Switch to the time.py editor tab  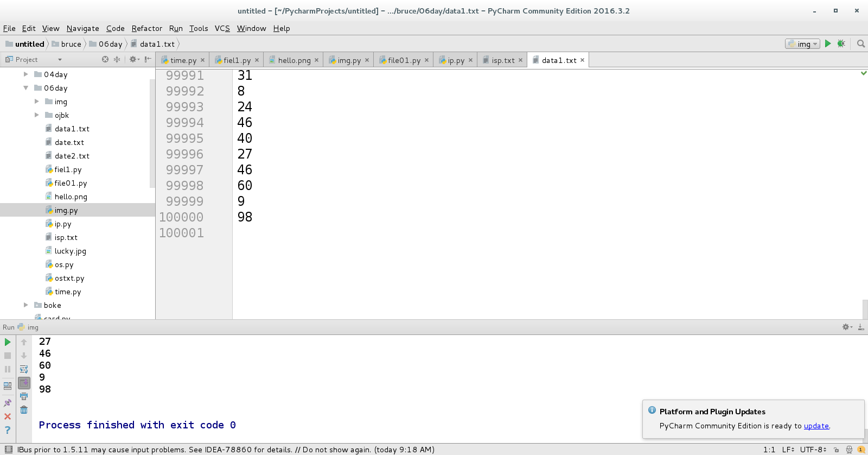(x=183, y=60)
